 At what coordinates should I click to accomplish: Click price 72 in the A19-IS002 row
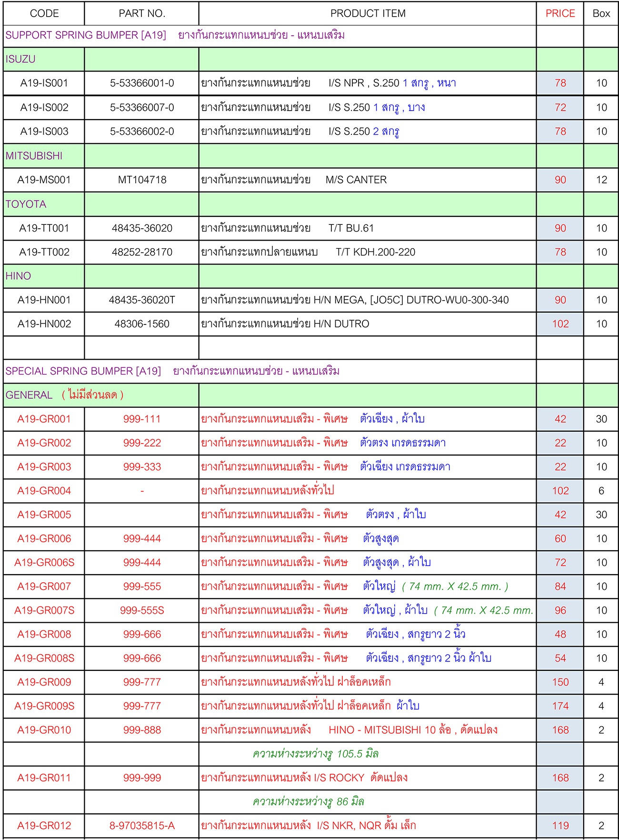560,108
